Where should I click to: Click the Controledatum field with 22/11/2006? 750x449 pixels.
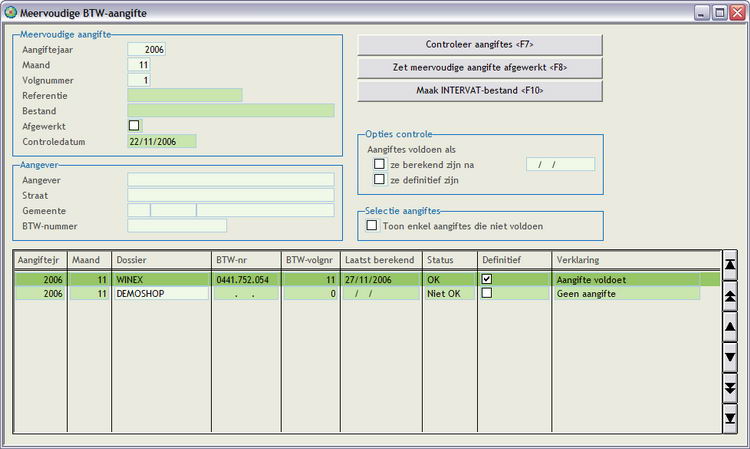(162, 142)
